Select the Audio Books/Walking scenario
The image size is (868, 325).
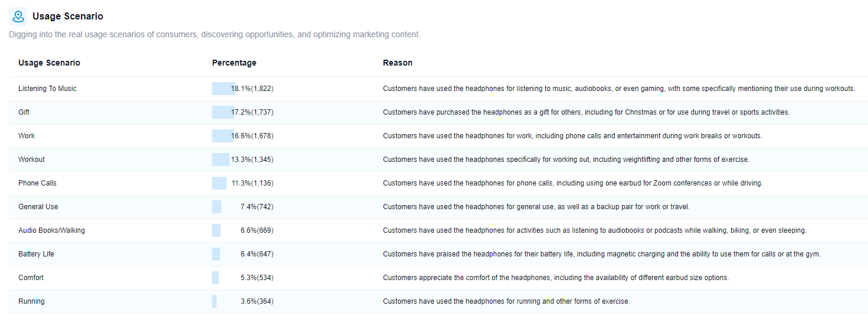(x=51, y=230)
